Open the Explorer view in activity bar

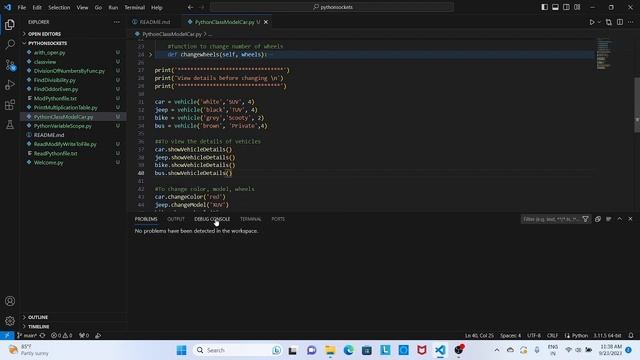click(x=10, y=25)
